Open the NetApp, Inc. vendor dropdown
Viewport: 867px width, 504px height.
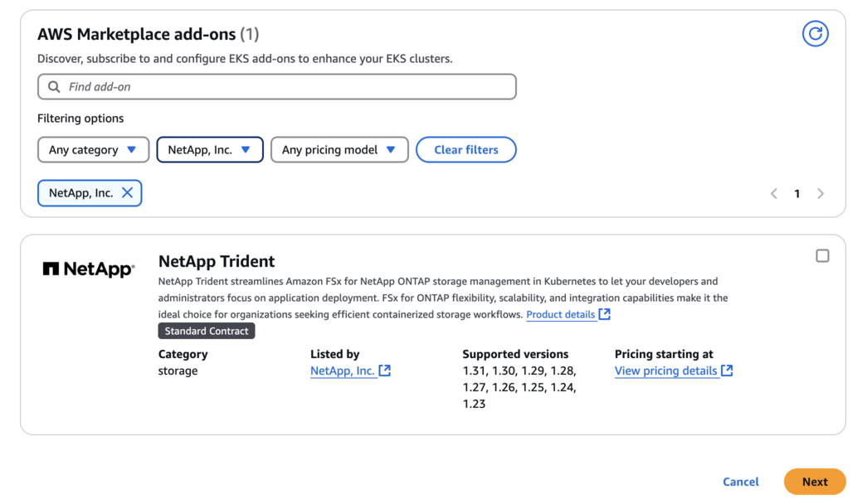(x=210, y=150)
